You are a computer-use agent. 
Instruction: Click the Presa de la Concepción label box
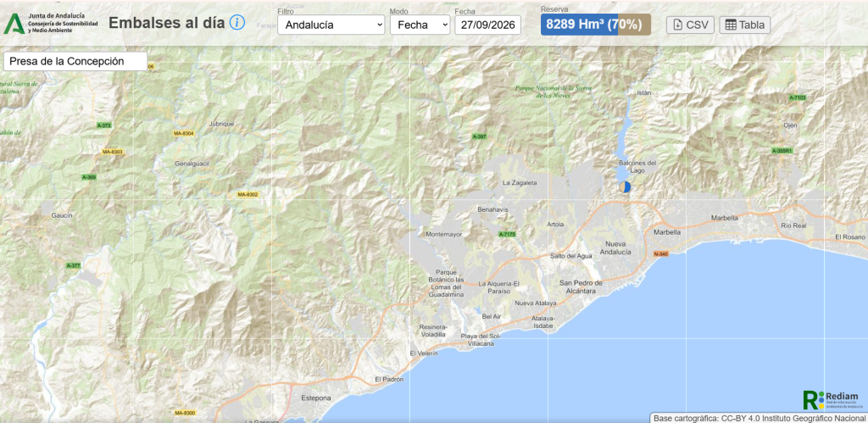pos(75,61)
